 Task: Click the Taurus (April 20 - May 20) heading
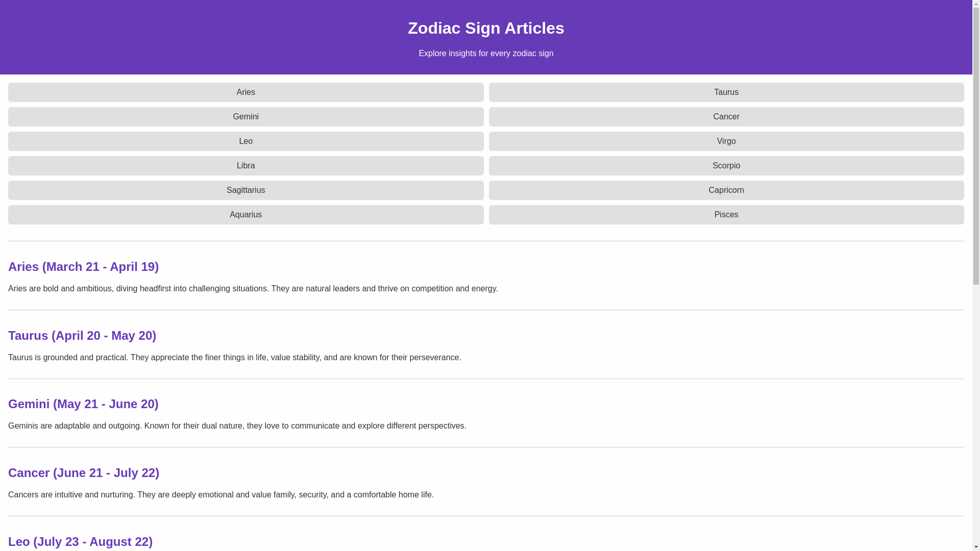click(x=82, y=336)
